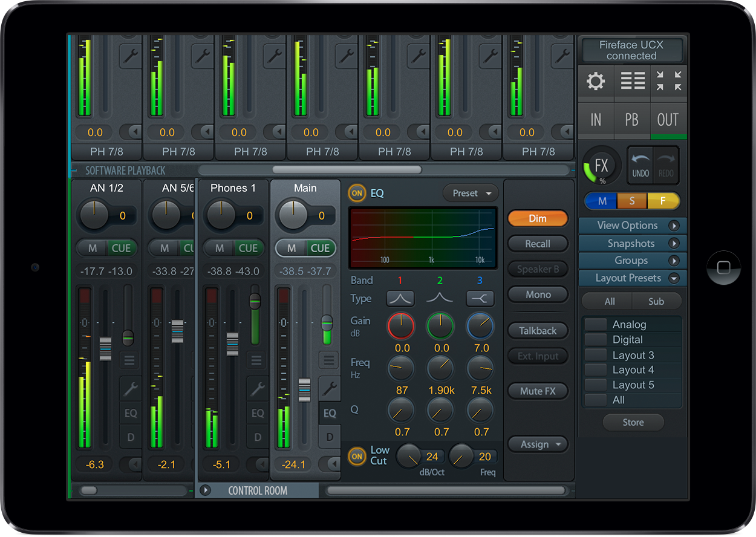
Task: Open the matrix layout view icon
Action: point(633,81)
